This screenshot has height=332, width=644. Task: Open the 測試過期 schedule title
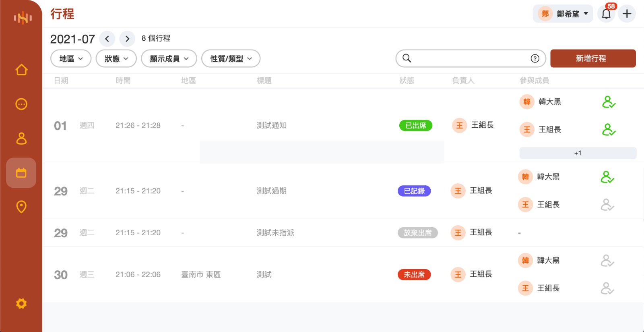point(272,191)
